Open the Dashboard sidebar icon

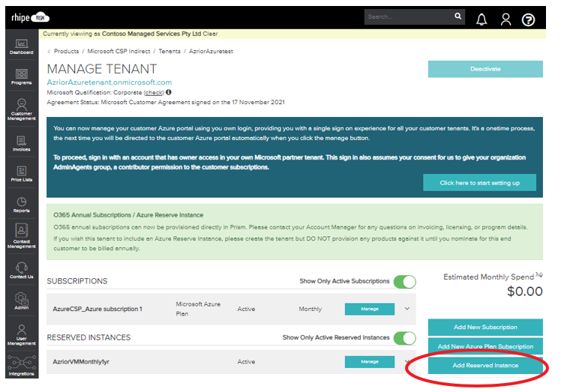tap(21, 45)
